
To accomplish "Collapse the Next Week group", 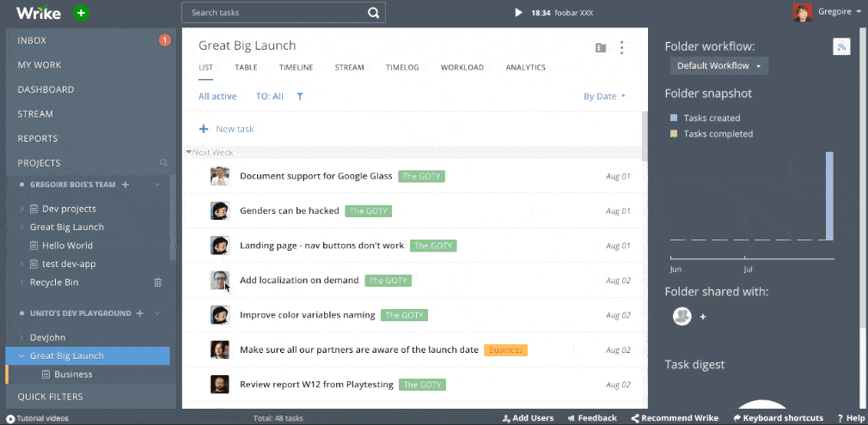I will [x=189, y=152].
